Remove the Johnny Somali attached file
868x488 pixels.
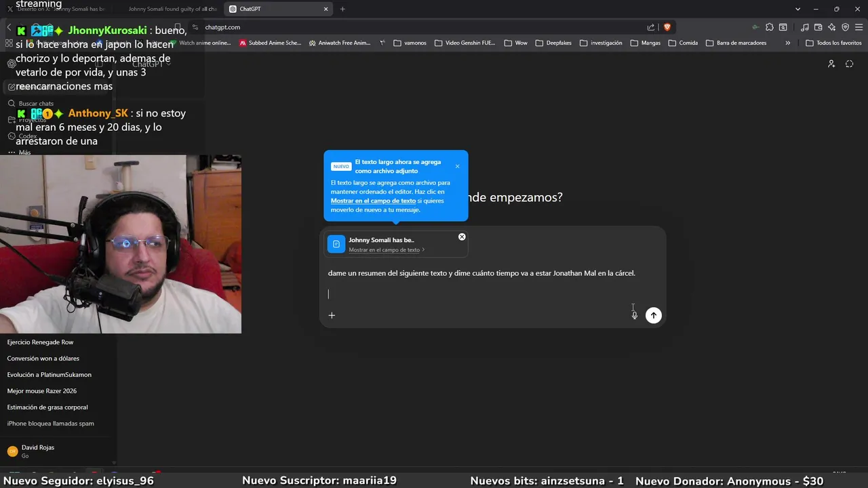point(462,237)
